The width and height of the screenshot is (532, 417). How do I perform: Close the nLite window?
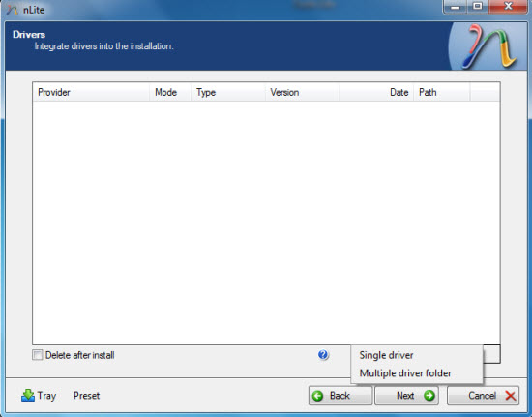tap(508, 7)
